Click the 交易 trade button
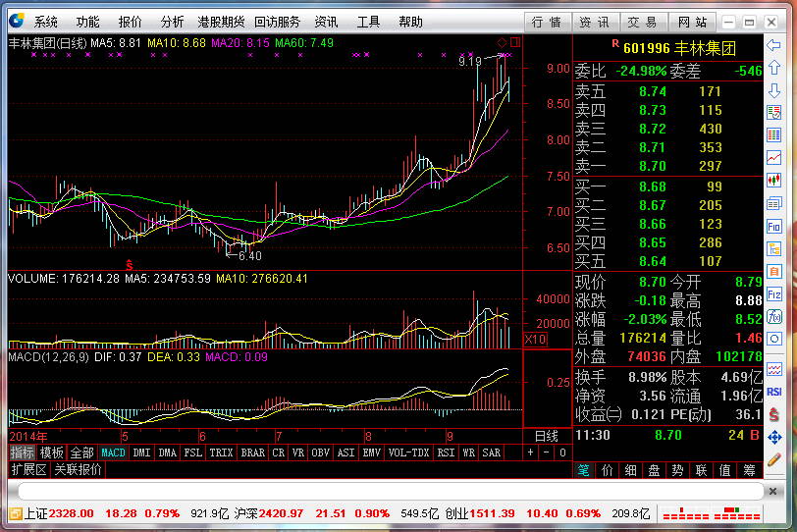Viewport: 797px width, 532px height. [x=643, y=22]
